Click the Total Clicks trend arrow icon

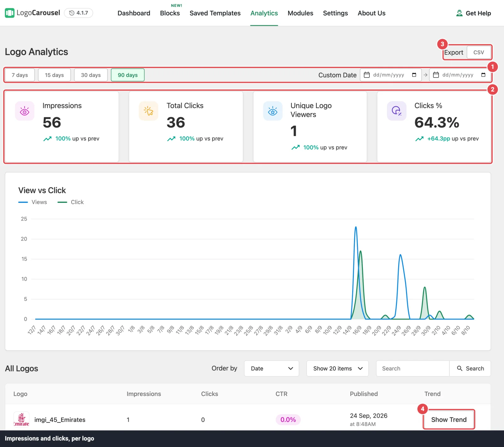click(x=171, y=139)
